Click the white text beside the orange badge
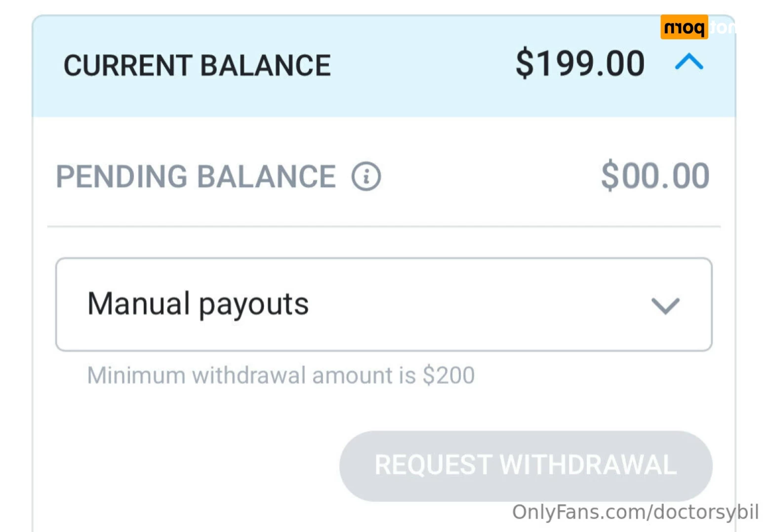Viewport: 768px width, 532px height. tap(723, 28)
